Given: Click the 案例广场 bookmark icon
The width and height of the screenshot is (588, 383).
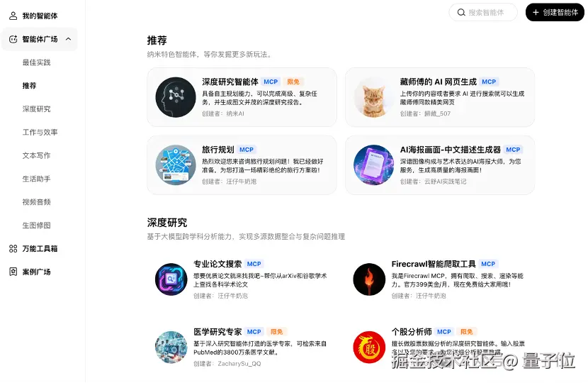Looking at the screenshot, I should pyautogui.click(x=13, y=272).
